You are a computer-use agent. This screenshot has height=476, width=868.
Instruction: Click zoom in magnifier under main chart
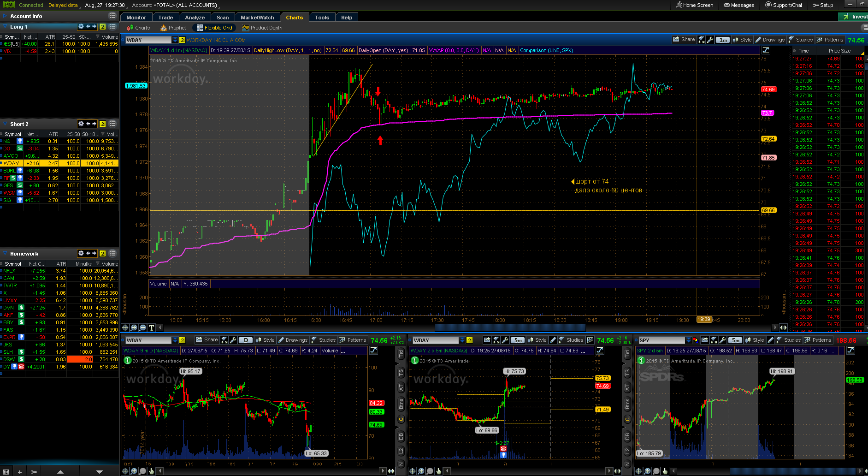click(134, 327)
